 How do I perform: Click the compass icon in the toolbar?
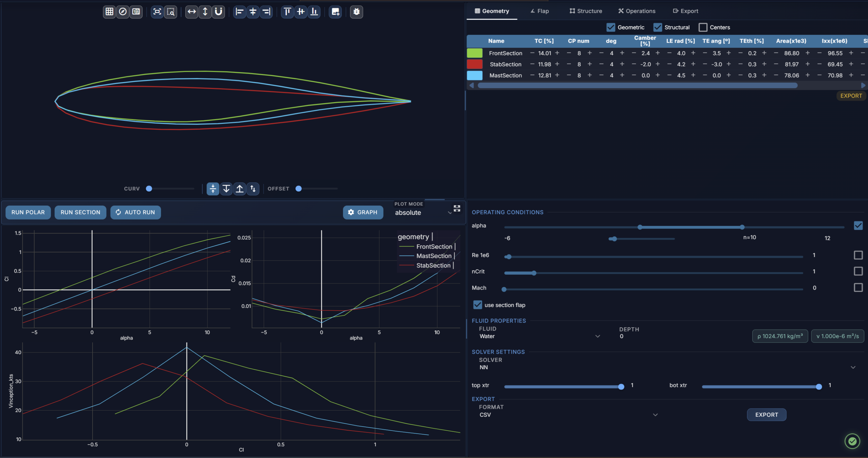coord(123,12)
